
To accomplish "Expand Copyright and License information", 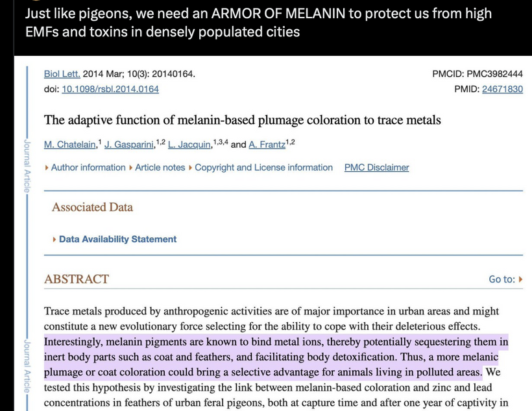I will (x=263, y=167).
